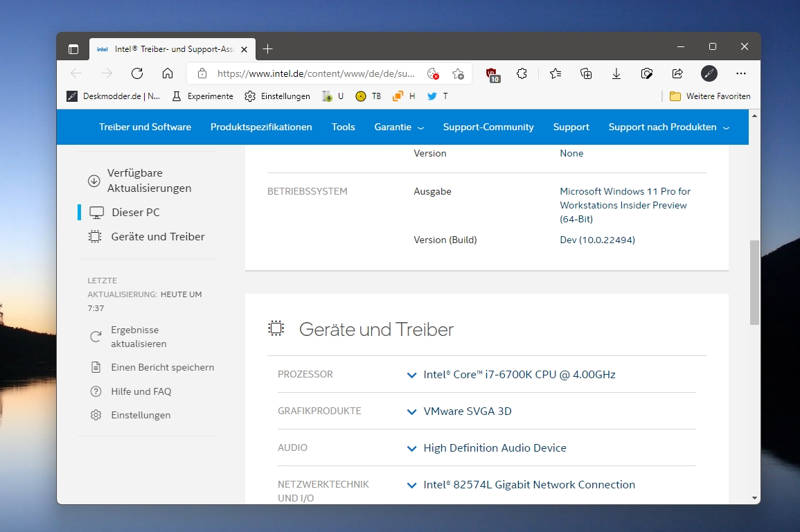Open the uBlock extension showing 10
This screenshot has width=800, height=532.
493,75
